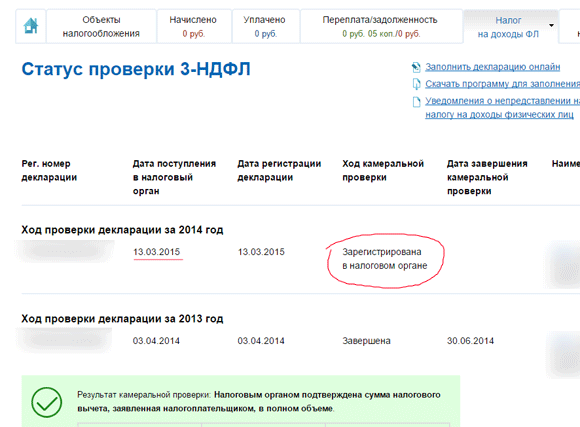Click the green checkmark result icon
580x427 pixels.
[x=47, y=402]
